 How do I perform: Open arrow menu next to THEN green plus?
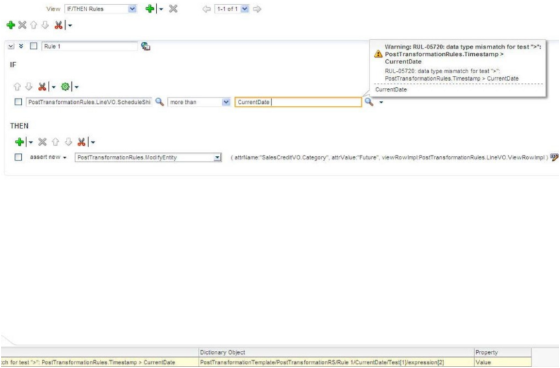31,143
